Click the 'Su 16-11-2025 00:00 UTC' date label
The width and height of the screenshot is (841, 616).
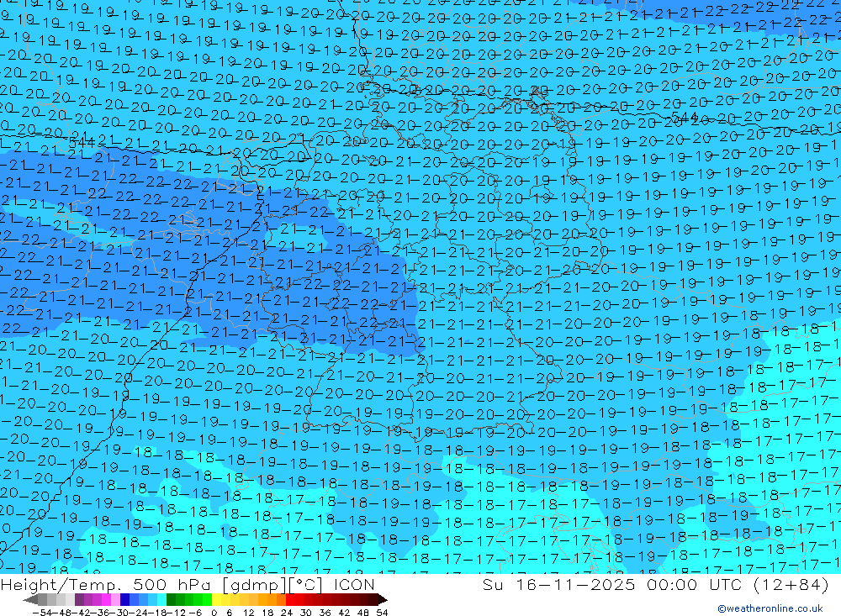pyautogui.click(x=612, y=584)
